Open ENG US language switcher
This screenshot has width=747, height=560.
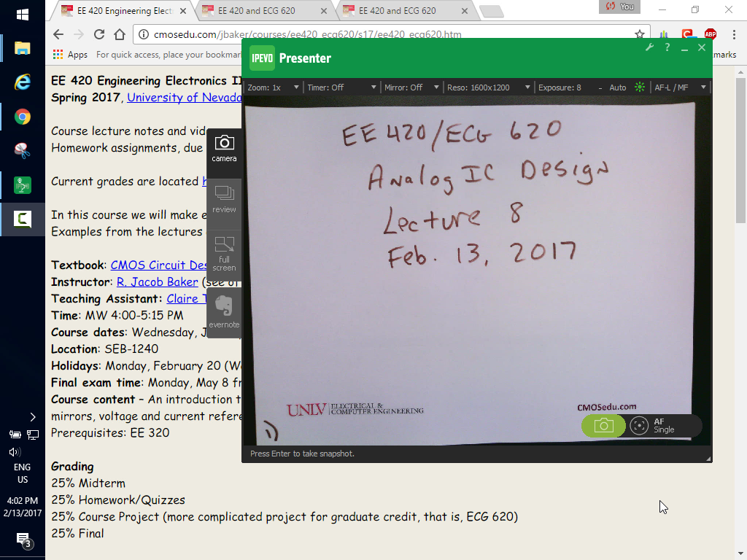point(23,473)
